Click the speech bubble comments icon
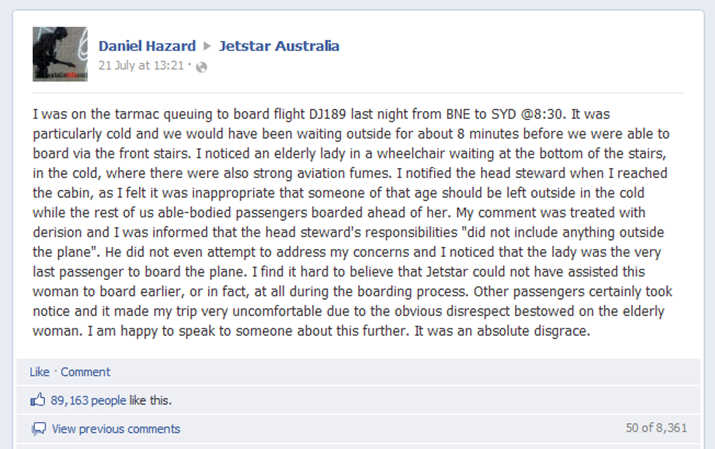The image size is (715, 449). coord(39,428)
